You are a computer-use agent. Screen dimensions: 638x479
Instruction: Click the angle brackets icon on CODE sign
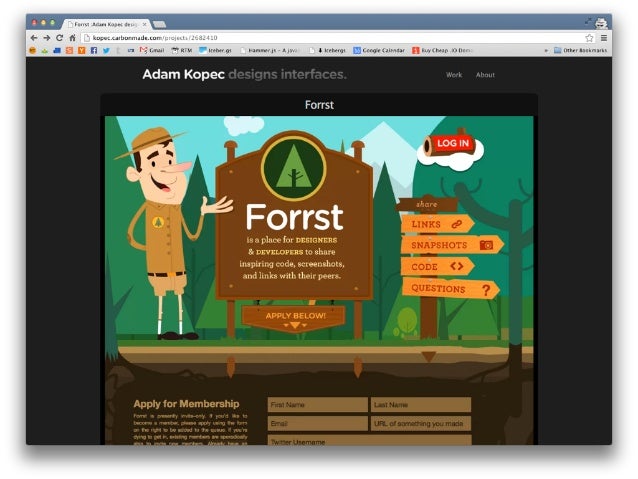457,266
